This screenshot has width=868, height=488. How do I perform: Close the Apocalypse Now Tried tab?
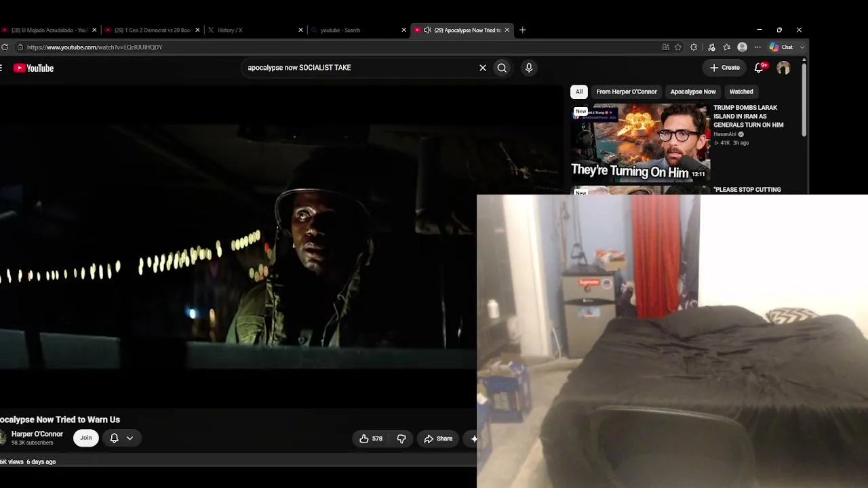coord(507,30)
